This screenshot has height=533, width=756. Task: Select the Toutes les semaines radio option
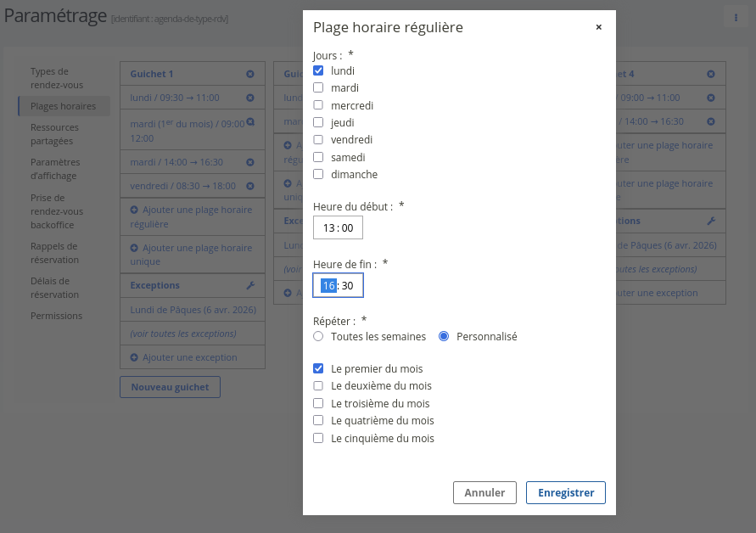318,337
